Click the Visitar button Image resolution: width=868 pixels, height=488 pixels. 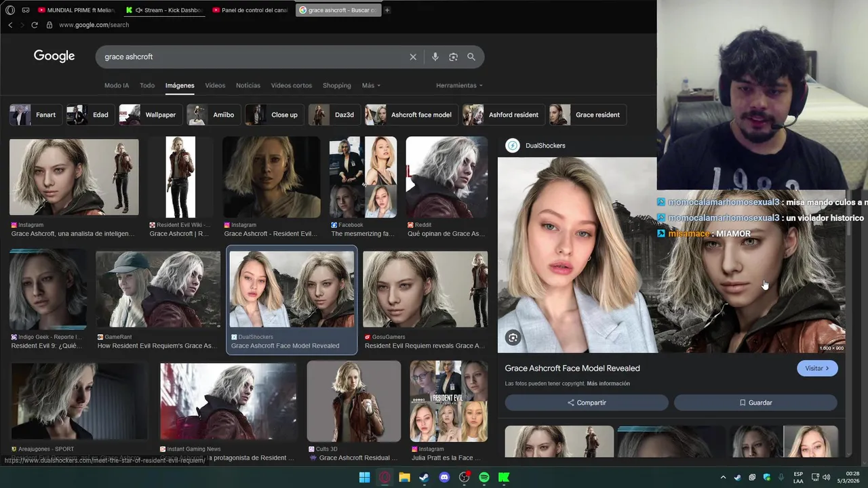click(817, 368)
